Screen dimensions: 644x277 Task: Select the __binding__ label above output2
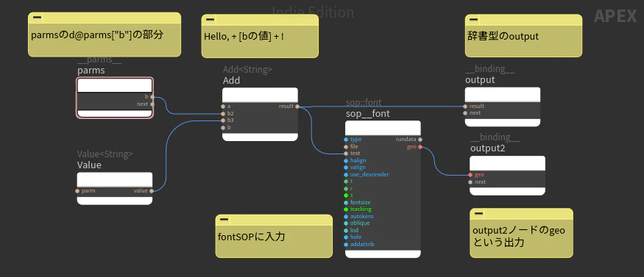pos(495,137)
